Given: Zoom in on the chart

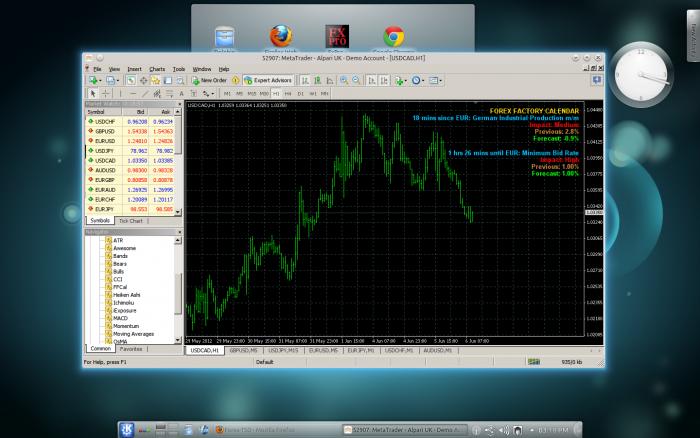Looking at the screenshot, I should point(344,80).
